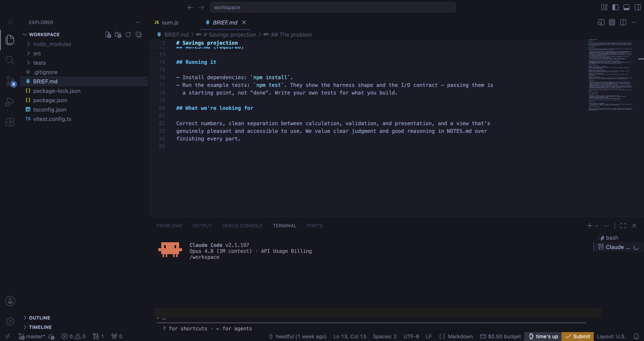
Task: Refresh the Explorer file tree
Action: (x=128, y=34)
